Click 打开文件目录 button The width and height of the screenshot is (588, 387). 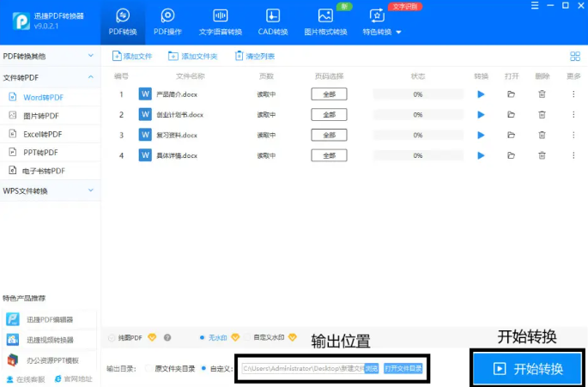[403, 369]
